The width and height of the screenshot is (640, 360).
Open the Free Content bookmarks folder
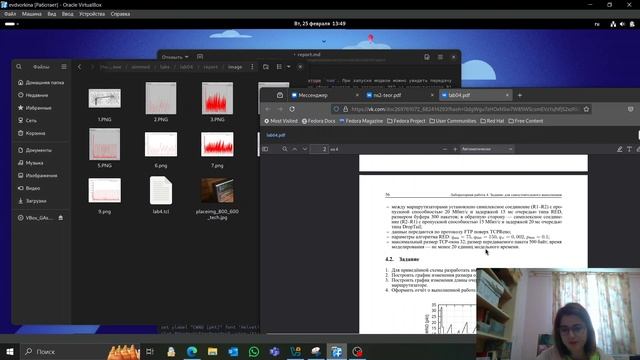(526, 121)
